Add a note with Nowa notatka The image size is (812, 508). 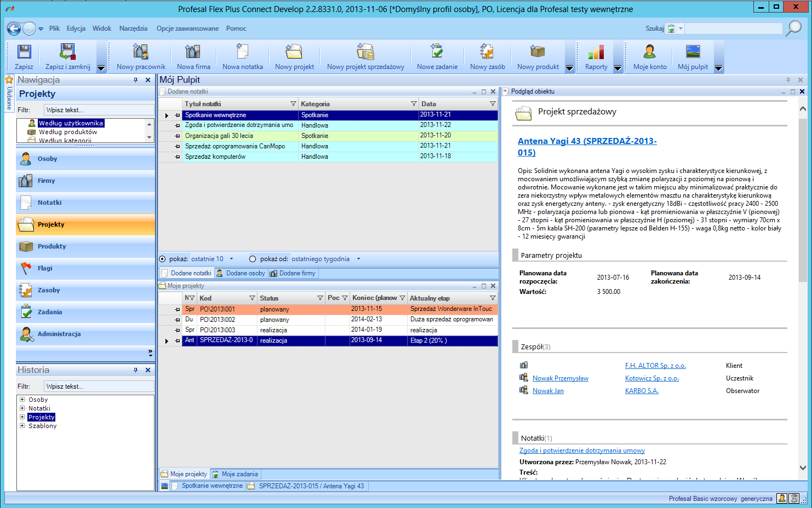coord(242,52)
